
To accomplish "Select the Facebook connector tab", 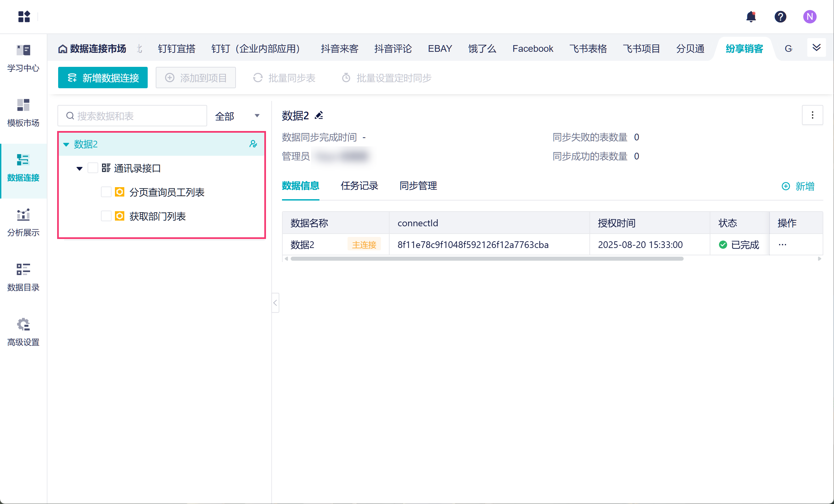I will pyautogui.click(x=532, y=49).
